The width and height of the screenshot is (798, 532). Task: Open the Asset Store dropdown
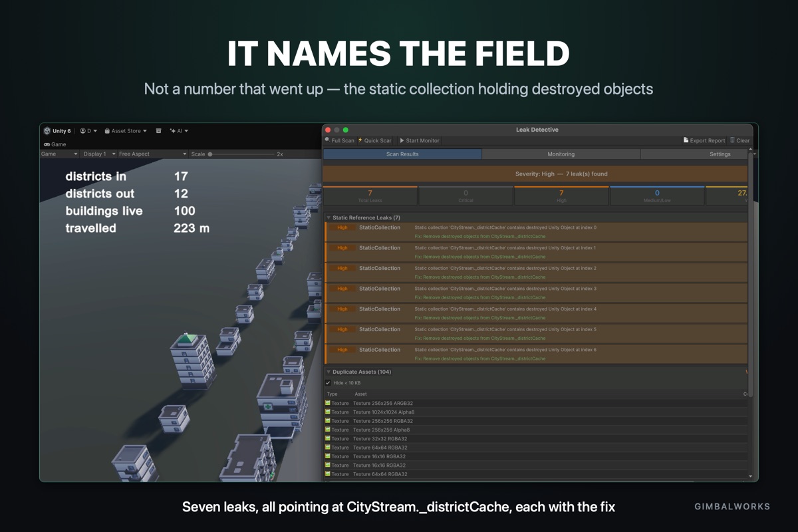(126, 131)
